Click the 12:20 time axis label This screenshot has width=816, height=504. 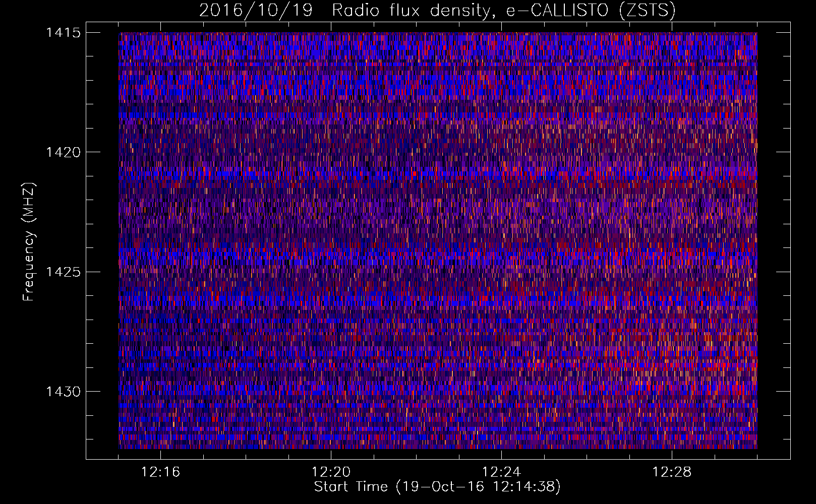pyautogui.click(x=331, y=472)
